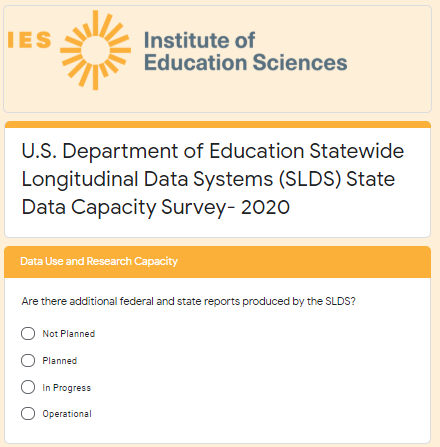Select the Planned radio button
The width and height of the screenshot is (440, 447).
28,360
